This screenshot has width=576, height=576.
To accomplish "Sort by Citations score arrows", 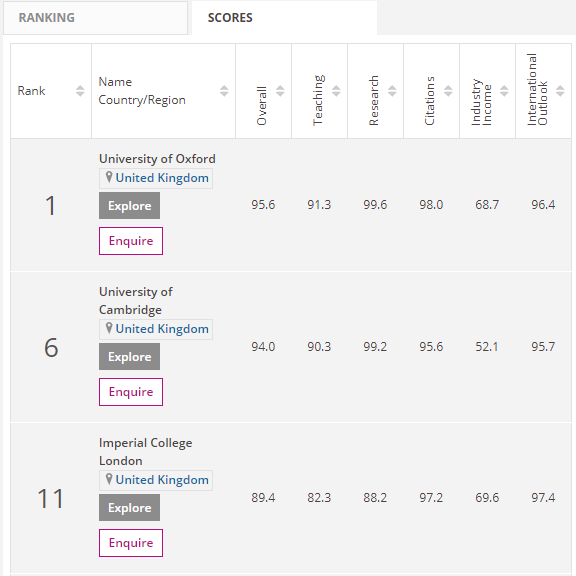I will click(448, 91).
